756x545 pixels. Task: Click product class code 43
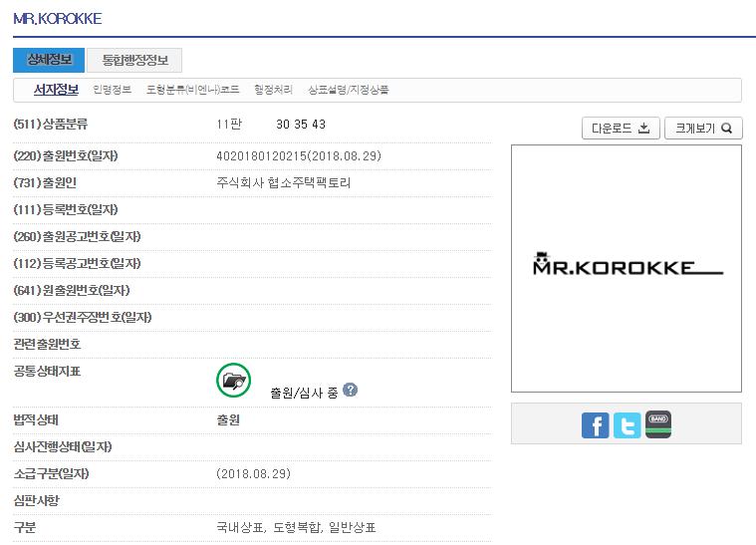coord(319,125)
